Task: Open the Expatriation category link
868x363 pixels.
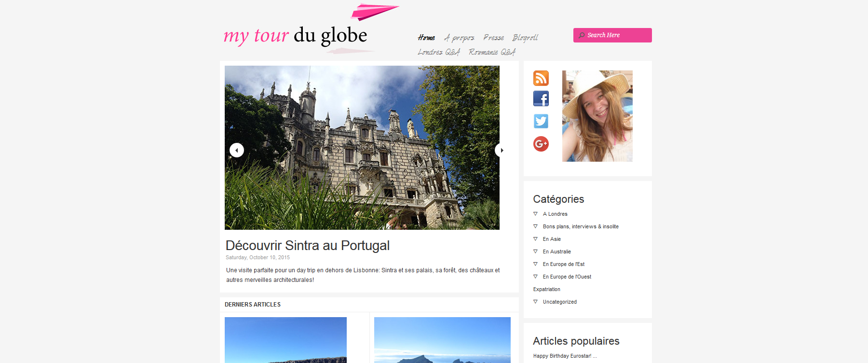Action: tap(547, 289)
